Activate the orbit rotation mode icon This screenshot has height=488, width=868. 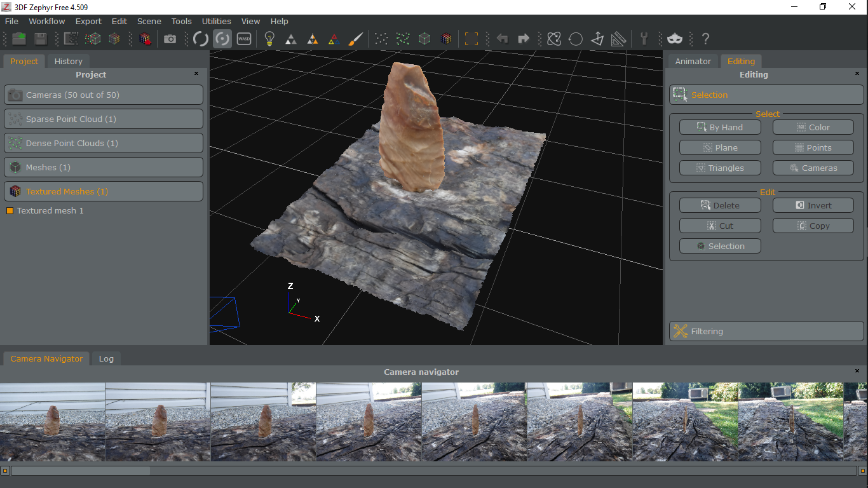[x=222, y=38]
